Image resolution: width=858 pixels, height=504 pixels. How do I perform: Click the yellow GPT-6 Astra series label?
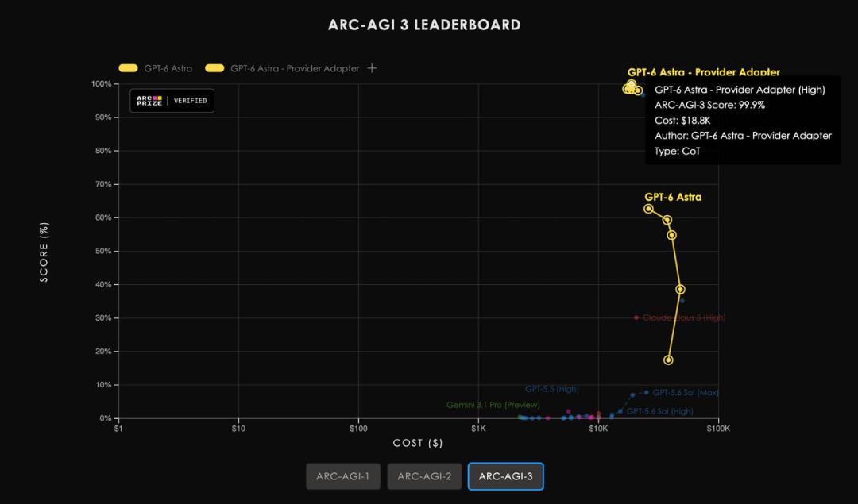click(x=673, y=197)
